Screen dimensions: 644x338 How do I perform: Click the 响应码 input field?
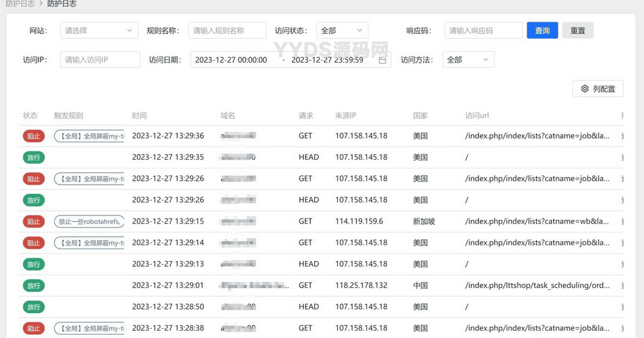(484, 31)
